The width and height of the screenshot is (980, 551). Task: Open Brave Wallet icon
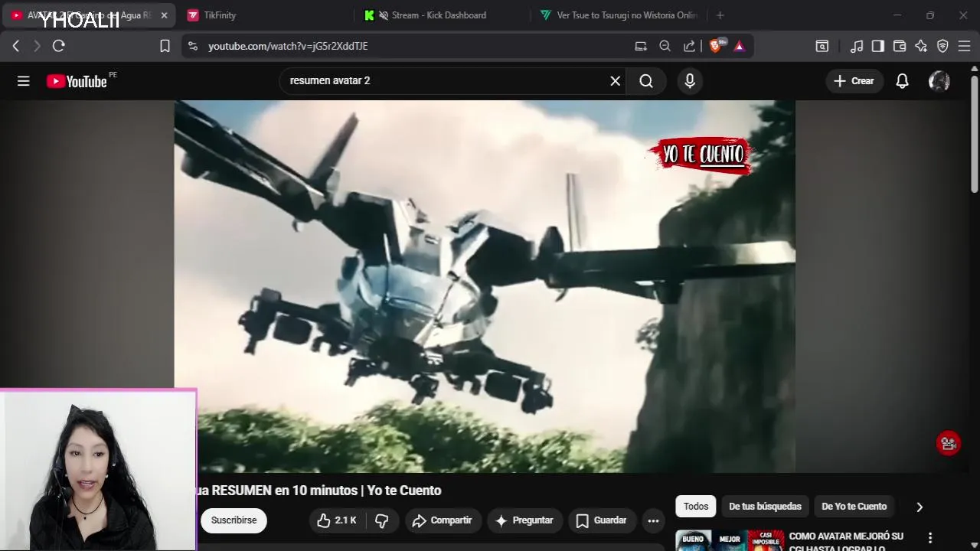[900, 46]
